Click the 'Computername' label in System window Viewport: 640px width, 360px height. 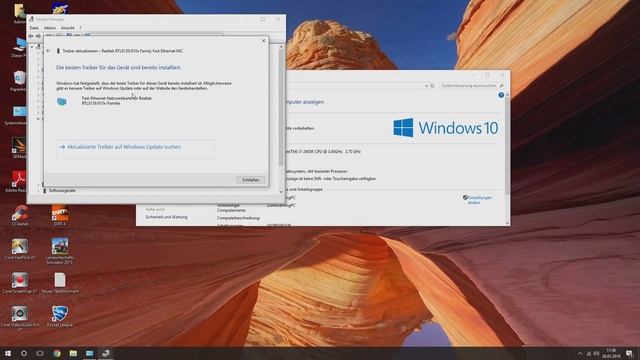231,210
